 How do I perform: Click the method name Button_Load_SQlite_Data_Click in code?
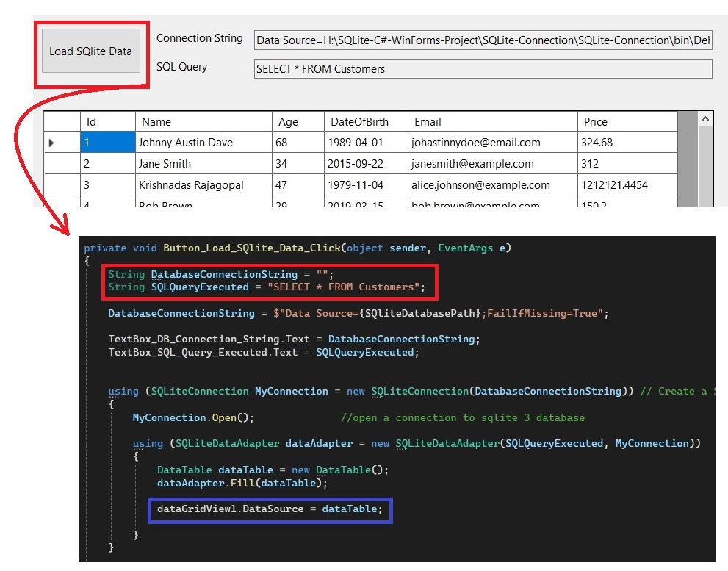point(252,248)
